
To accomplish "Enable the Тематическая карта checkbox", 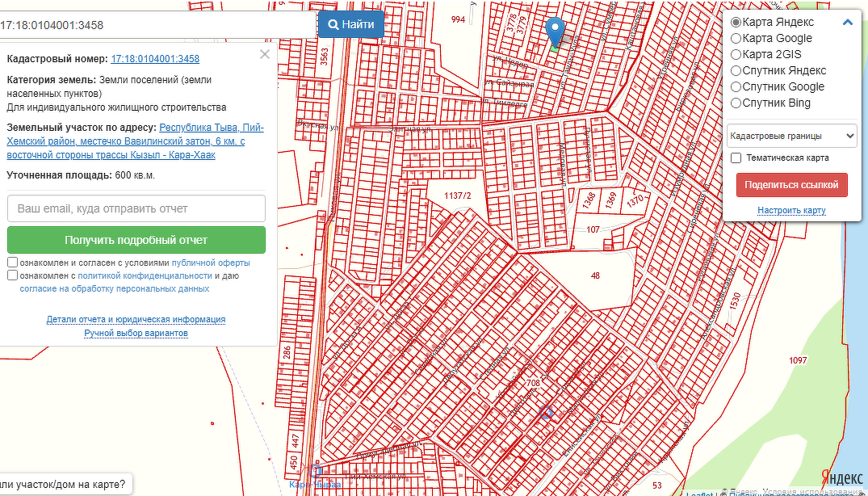I will (x=736, y=158).
